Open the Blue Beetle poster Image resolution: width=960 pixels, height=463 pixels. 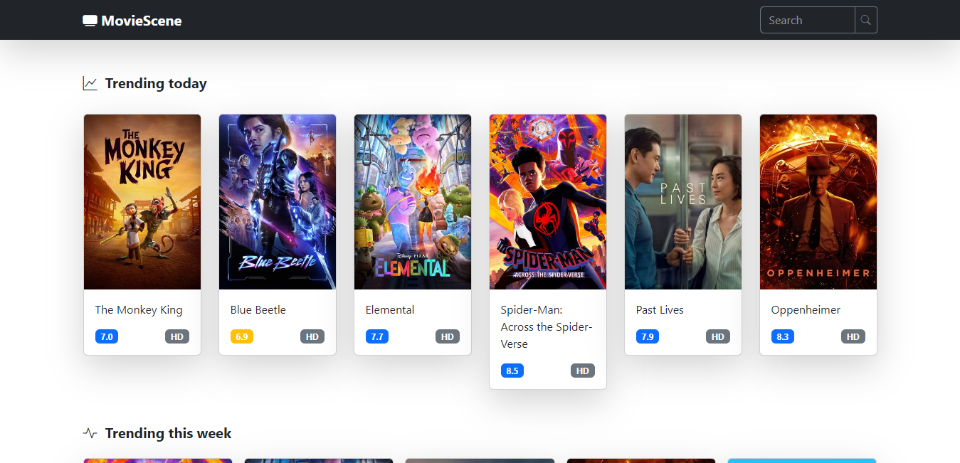point(277,201)
